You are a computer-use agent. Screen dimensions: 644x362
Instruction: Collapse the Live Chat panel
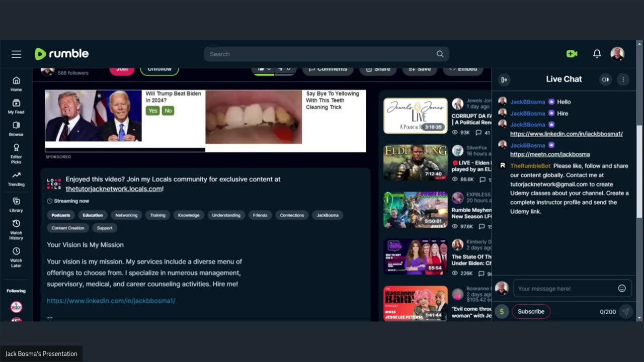tap(504, 79)
